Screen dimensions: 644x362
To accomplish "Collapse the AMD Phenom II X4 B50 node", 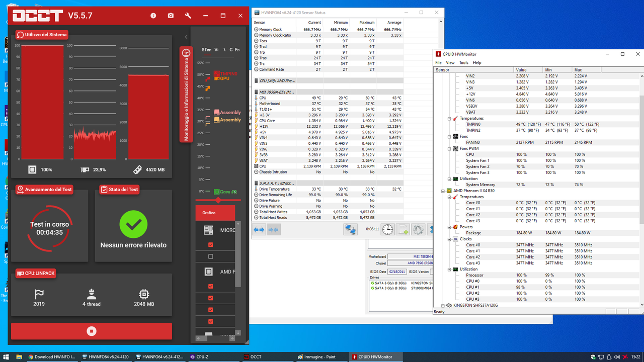I will (x=443, y=191).
